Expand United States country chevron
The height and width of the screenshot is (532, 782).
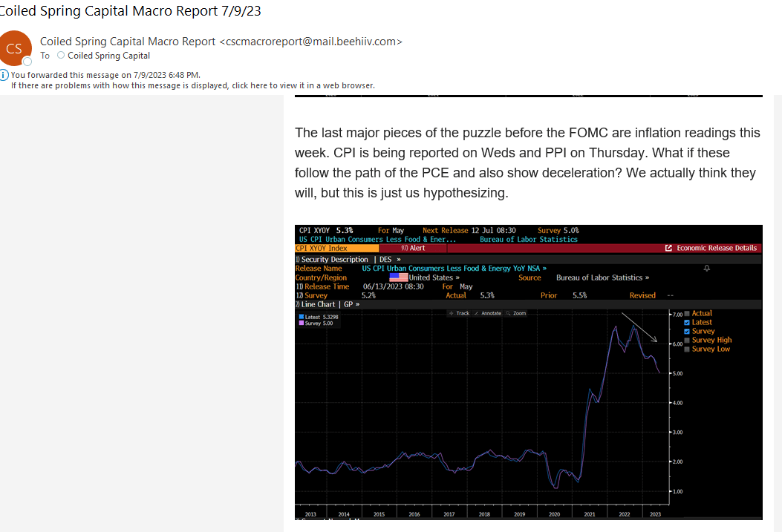pyautogui.click(x=457, y=278)
